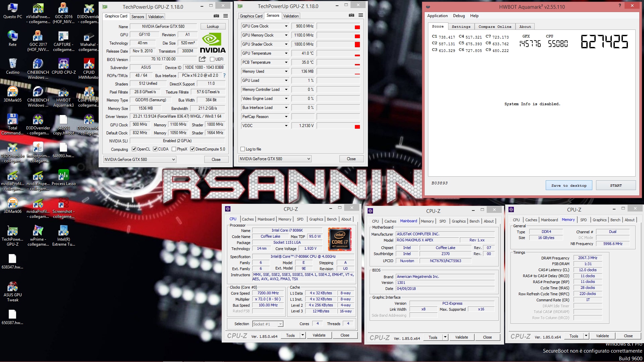Viewport: 644px width, 362px height.
Task: Expand GPU Memory Clock sensor dropdown
Action: click(x=286, y=35)
